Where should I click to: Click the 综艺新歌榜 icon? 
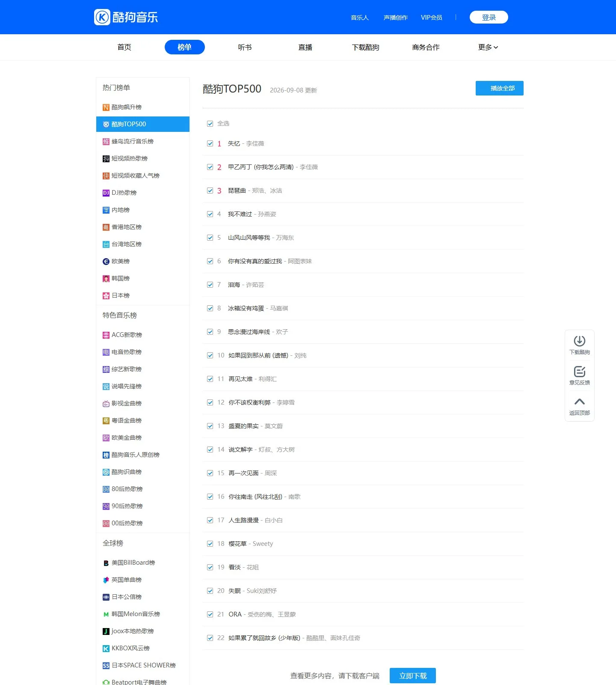[x=106, y=369]
